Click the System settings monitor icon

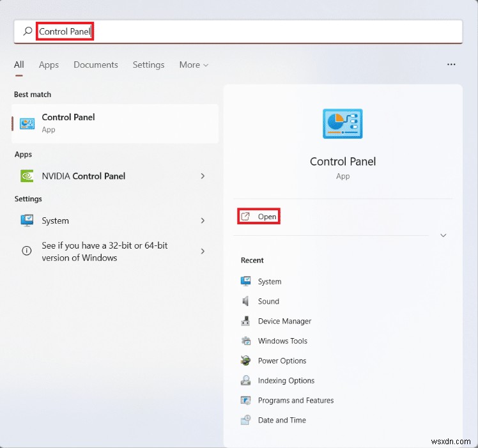point(27,220)
